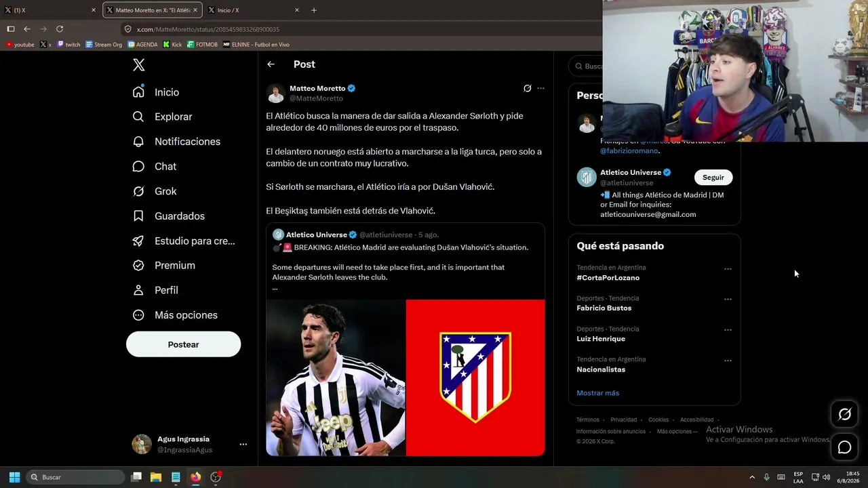The height and width of the screenshot is (488, 868).
Task: Open the Kick bookmark
Action: (x=172, y=45)
